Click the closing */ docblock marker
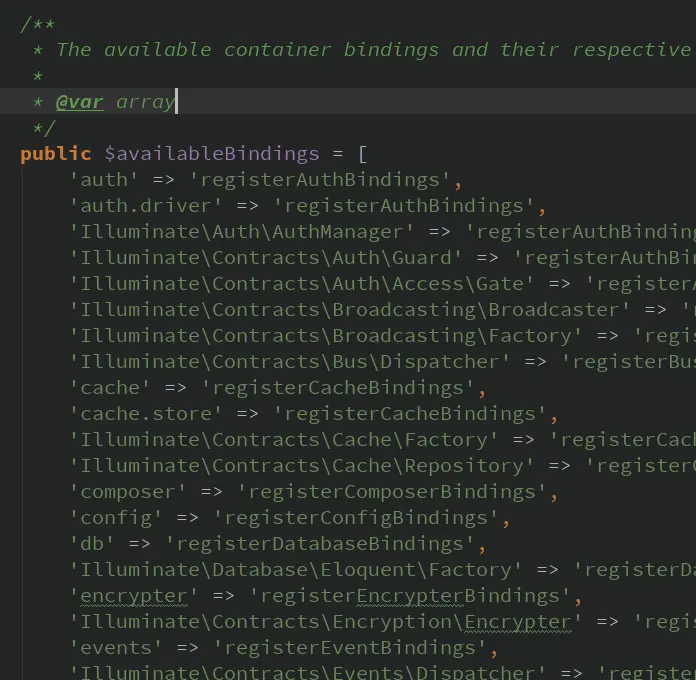 pyautogui.click(x=44, y=128)
